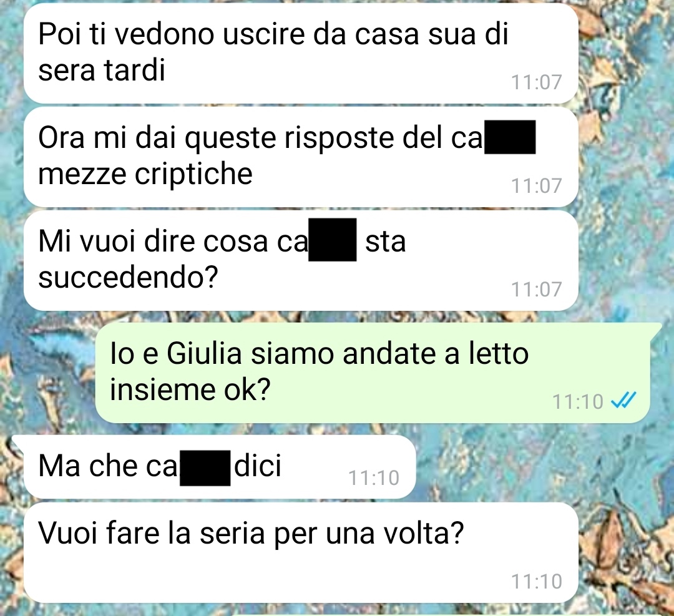Tap the blue double-check read receipt icon

point(623,401)
